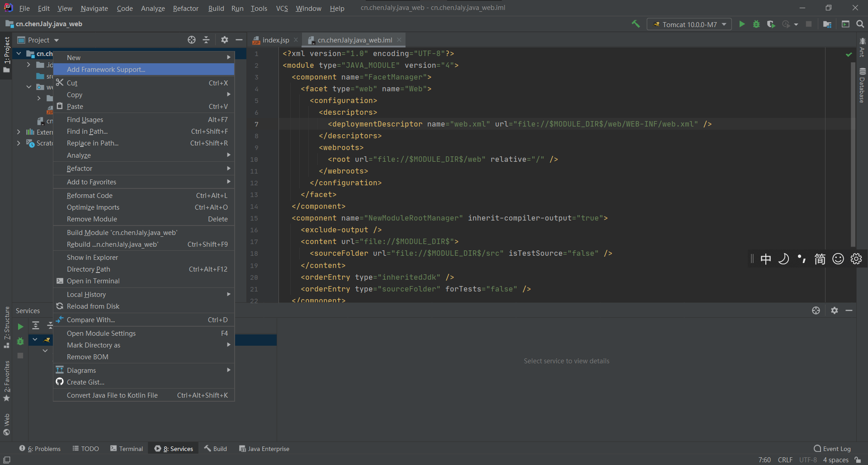Open the Terminal tool window button
868x465 pixels.
tap(127, 449)
